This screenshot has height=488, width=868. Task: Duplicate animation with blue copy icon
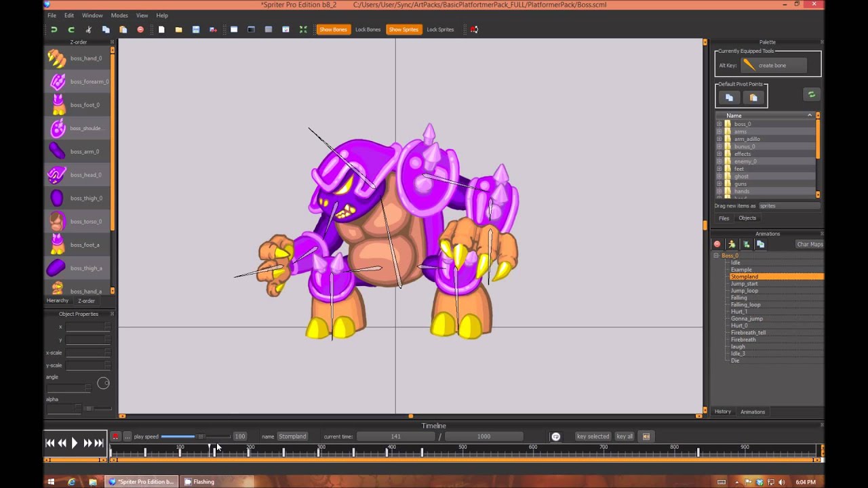pyautogui.click(x=761, y=244)
